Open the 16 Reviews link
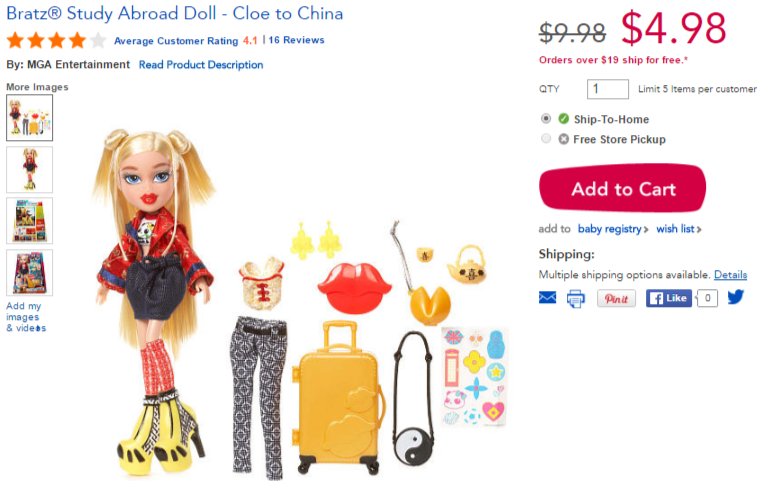 pos(296,40)
